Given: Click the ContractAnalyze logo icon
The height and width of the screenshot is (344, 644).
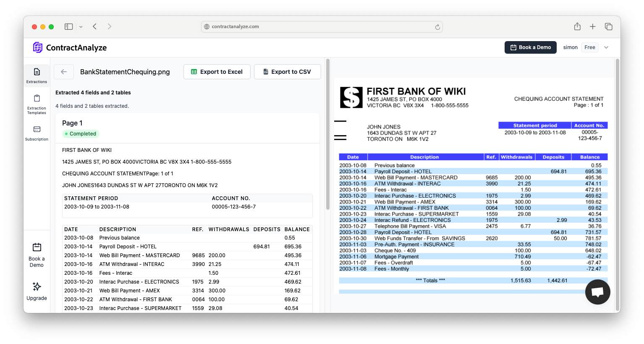Looking at the screenshot, I should click(x=37, y=47).
